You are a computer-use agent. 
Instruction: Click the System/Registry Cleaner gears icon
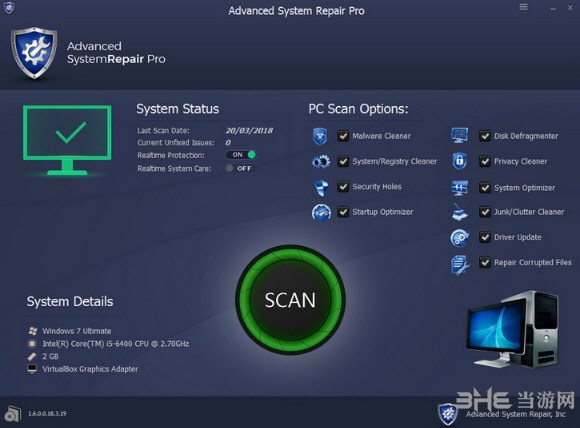tap(321, 162)
